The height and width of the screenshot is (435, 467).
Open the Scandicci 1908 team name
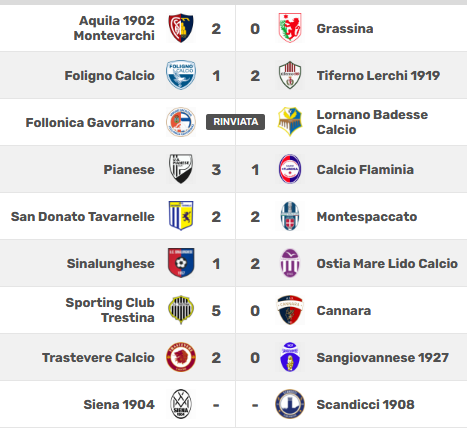pyautogui.click(x=365, y=404)
